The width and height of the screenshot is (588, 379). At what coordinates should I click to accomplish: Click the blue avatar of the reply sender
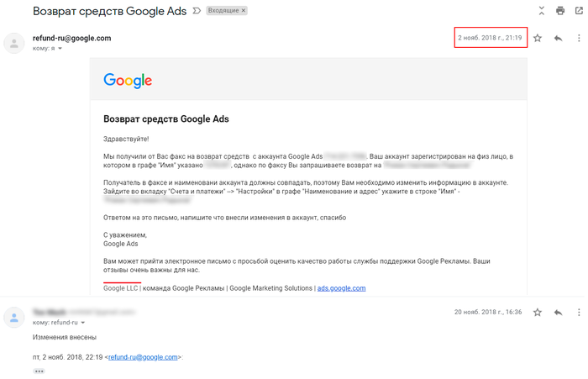(x=14, y=318)
